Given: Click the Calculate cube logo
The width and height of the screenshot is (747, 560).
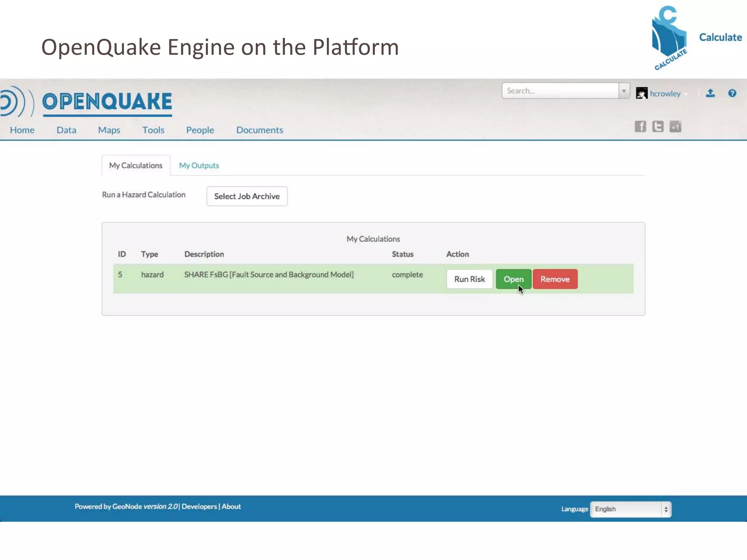Looking at the screenshot, I should [669, 38].
